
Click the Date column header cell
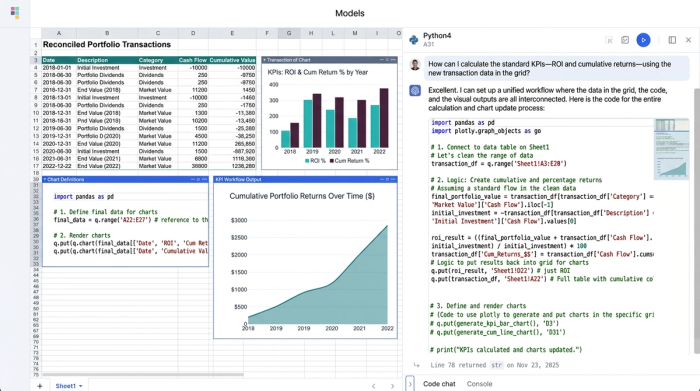pos(58,60)
